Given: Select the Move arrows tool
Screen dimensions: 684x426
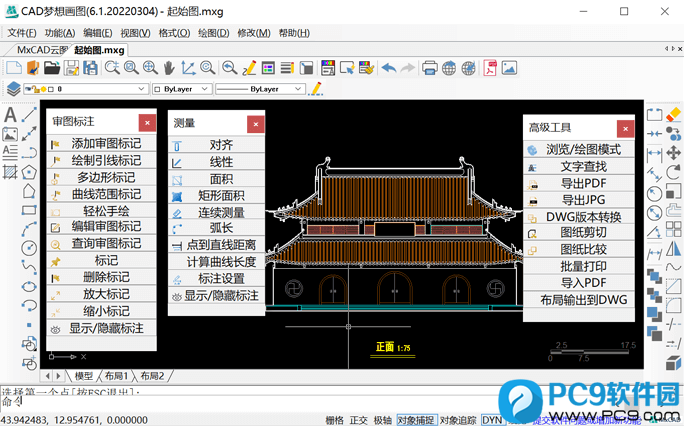Looking at the screenshot, I should tap(674, 153).
